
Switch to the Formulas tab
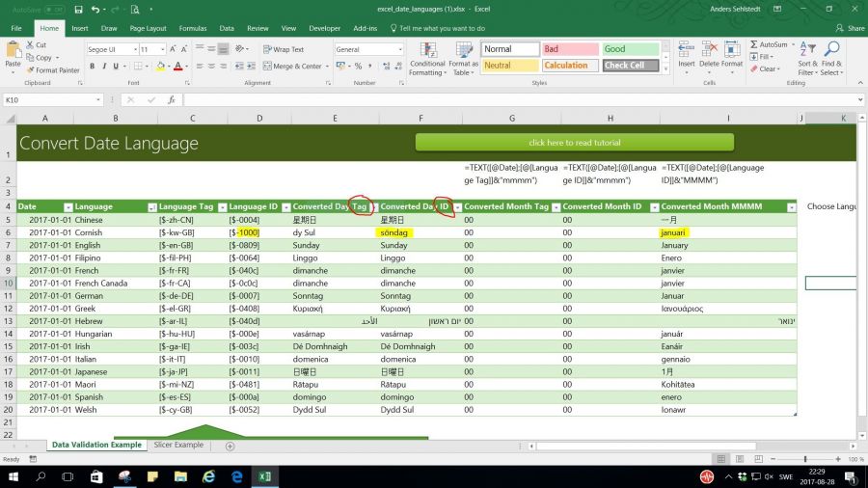tap(193, 28)
